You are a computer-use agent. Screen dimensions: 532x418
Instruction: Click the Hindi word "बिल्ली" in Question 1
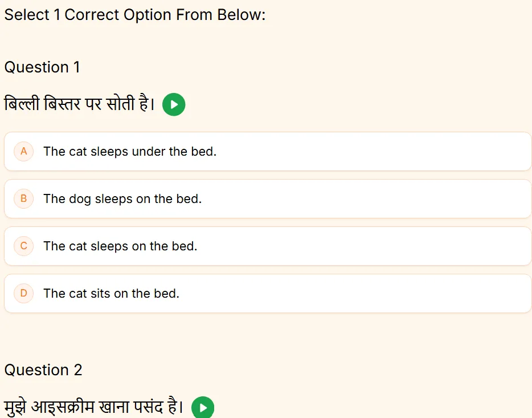coord(22,105)
